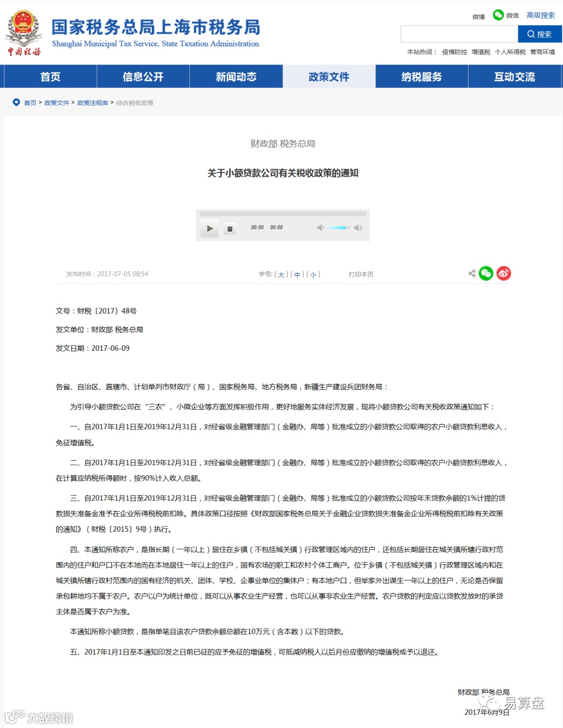The width and height of the screenshot is (563, 728).
Task: Share via red Weibo icon
Action: tap(504, 274)
